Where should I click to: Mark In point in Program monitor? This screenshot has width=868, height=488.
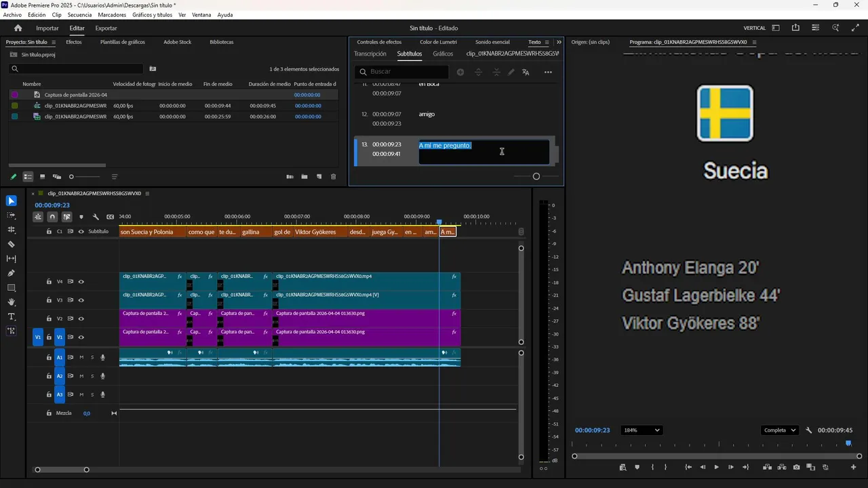coord(652,467)
